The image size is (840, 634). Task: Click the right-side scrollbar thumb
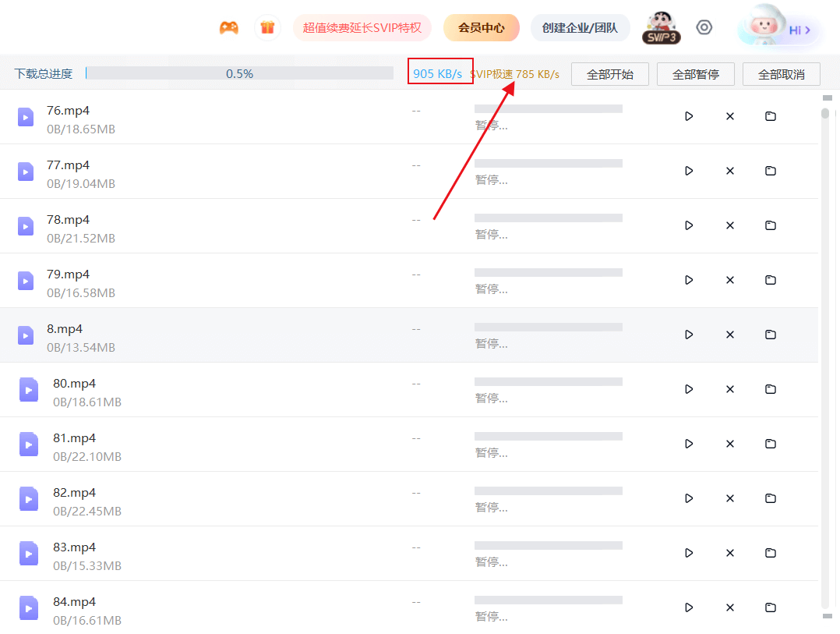(824, 113)
